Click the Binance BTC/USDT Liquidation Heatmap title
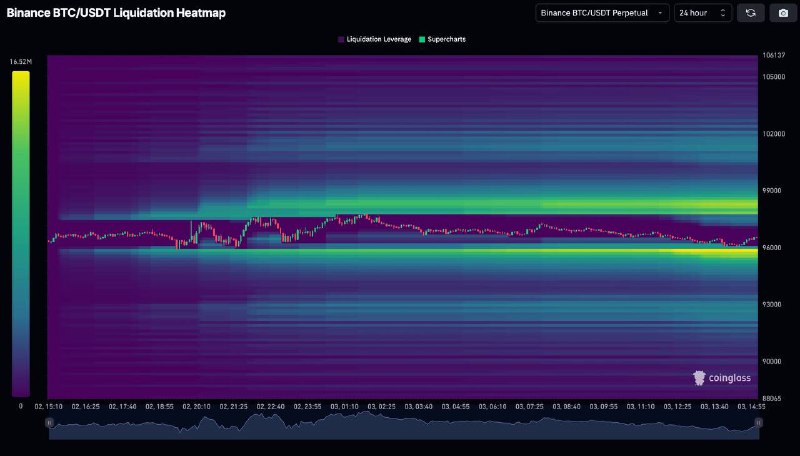The height and width of the screenshot is (456, 800). click(x=116, y=13)
